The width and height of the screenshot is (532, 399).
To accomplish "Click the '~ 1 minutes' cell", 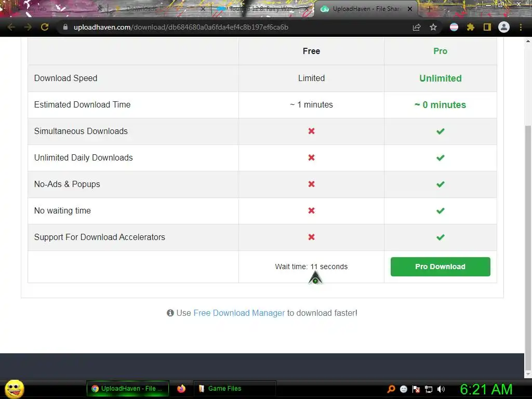I will [x=311, y=104].
